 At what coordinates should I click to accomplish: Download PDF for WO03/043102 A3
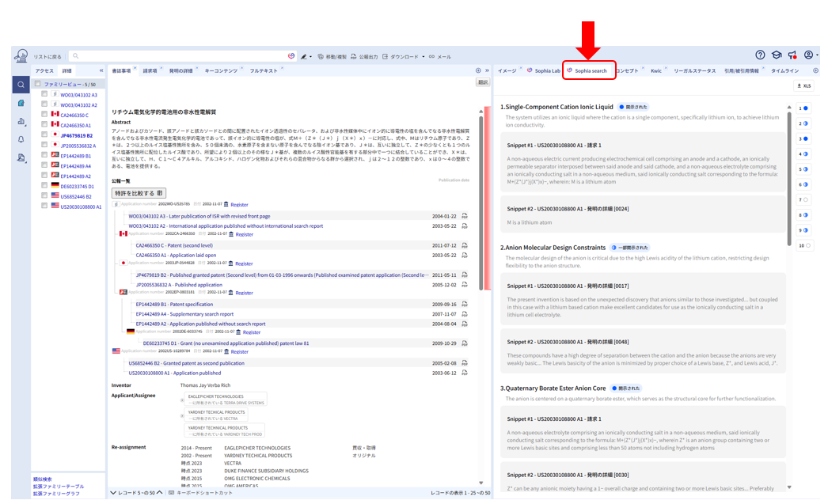click(x=465, y=216)
